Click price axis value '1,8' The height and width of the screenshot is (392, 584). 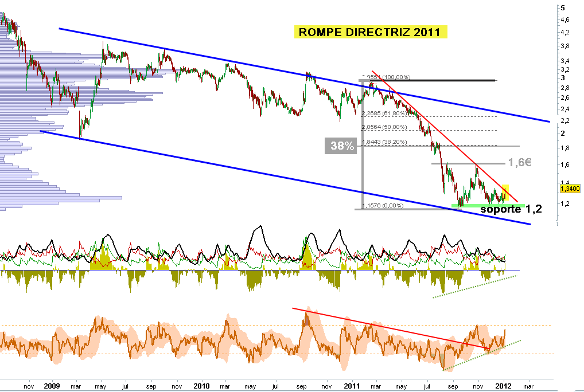pyautogui.click(x=565, y=148)
